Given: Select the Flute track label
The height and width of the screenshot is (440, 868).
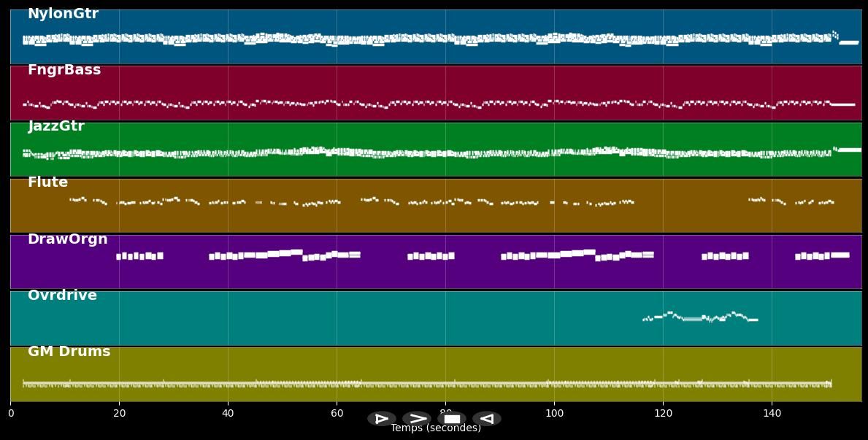Looking at the screenshot, I should pyautogui.click(x=47, y=182).
